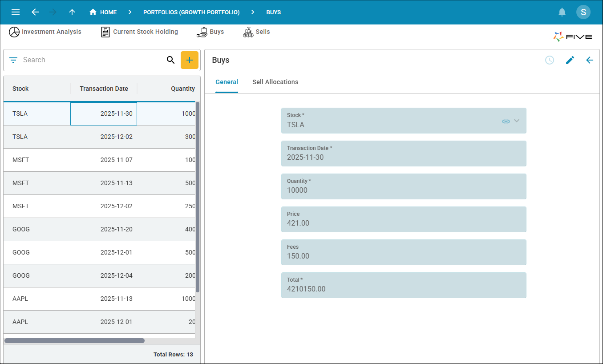Click the Price field showing 421.00
The image size is (603, 364).
click(404, 219)
